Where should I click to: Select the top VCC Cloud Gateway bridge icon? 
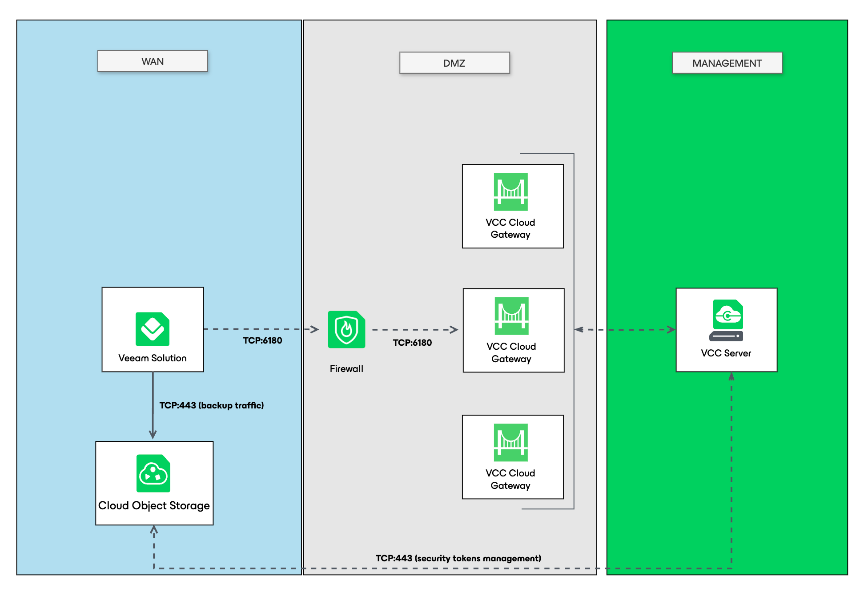510,192
